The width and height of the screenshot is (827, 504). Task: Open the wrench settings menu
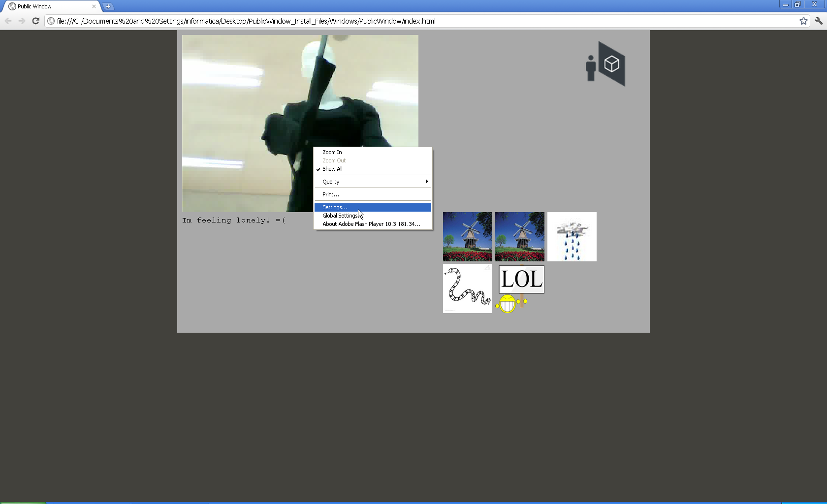tap(819, 21)
